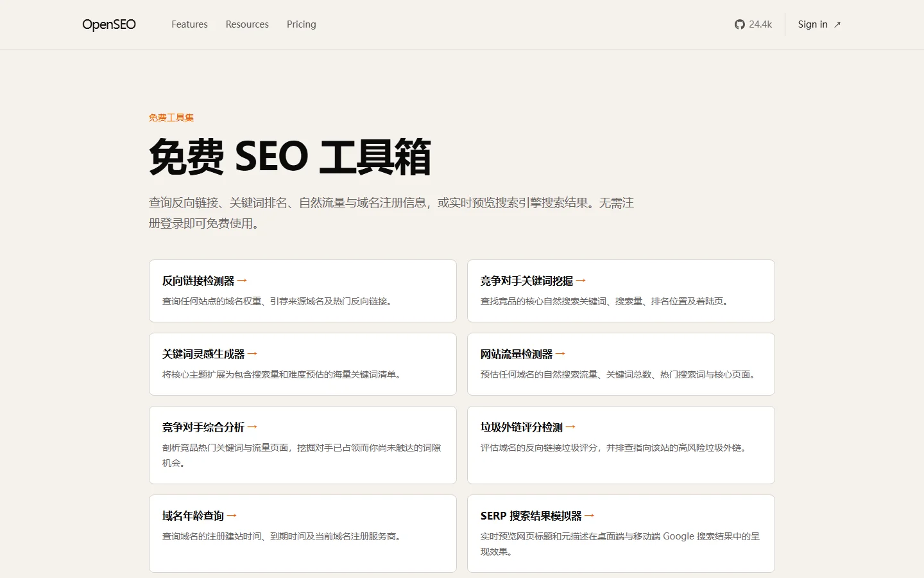Click the 免费工具集 orange label

coord(171,118)
